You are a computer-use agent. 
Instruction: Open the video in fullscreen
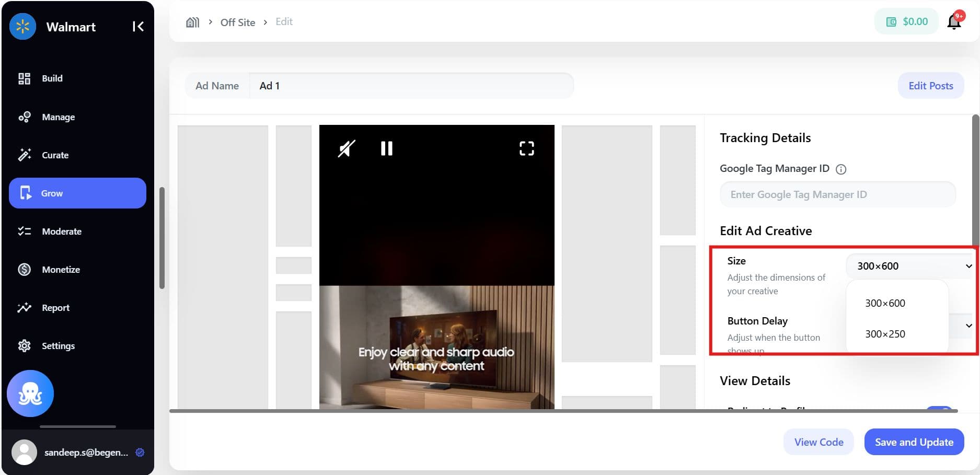tap(527, 148)
